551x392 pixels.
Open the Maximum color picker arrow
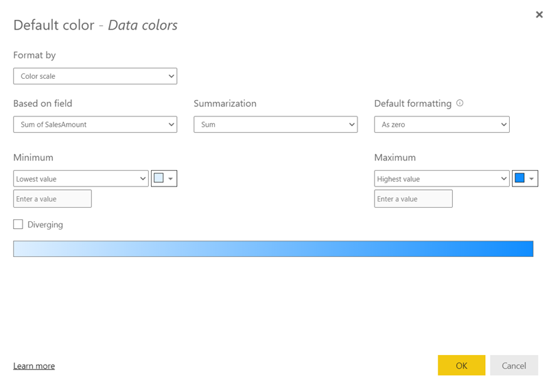point(531,179)
